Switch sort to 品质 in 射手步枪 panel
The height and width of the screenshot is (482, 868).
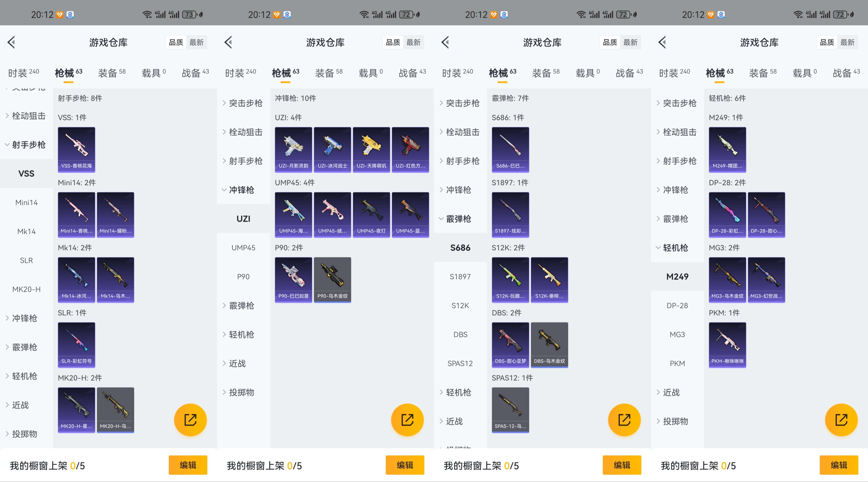coord(176,42)
